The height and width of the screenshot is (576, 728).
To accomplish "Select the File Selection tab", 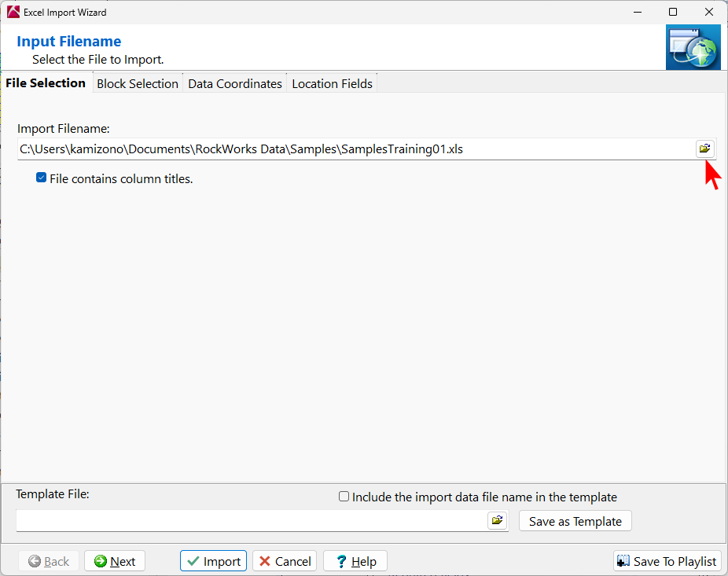I will click(x=46, y=83).
